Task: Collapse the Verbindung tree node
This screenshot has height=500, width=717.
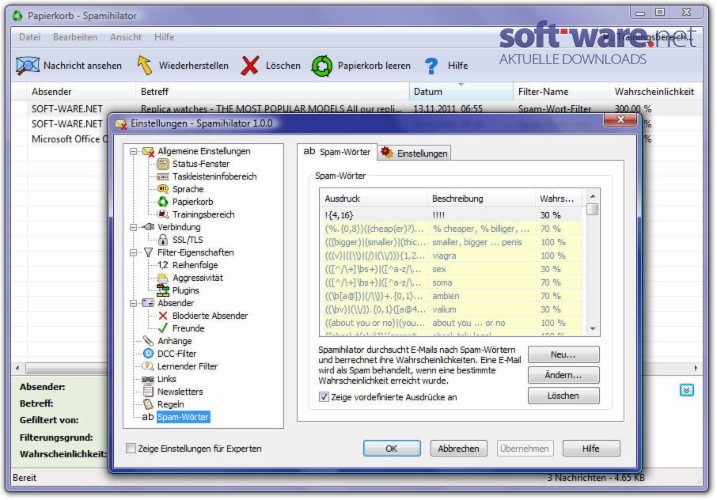Action: tap(133, 227)
